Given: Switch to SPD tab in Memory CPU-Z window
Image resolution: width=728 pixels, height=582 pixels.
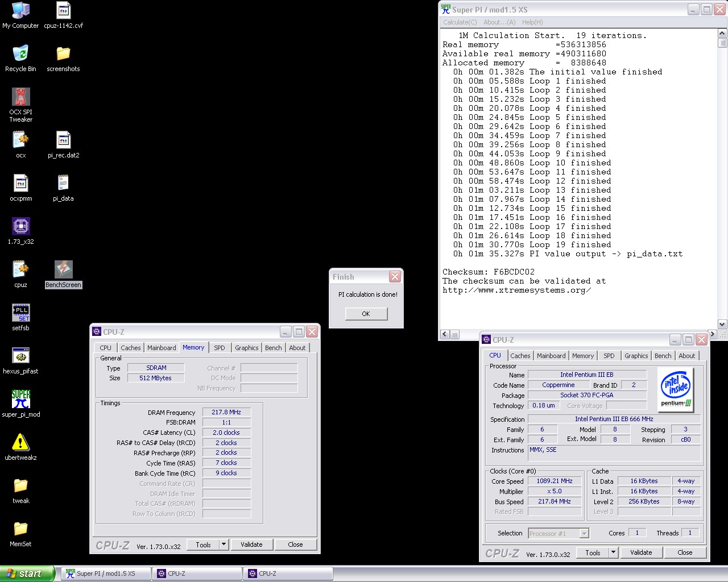Looking at the screenshot, I should click(220, 348).
